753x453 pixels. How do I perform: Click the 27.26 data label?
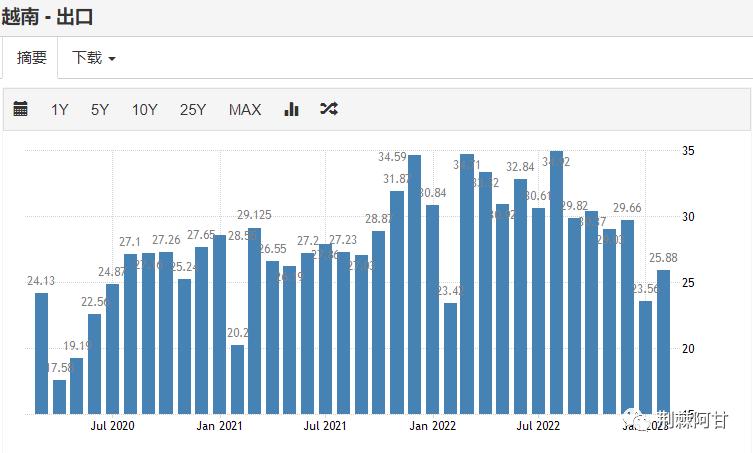click(166, 240)
